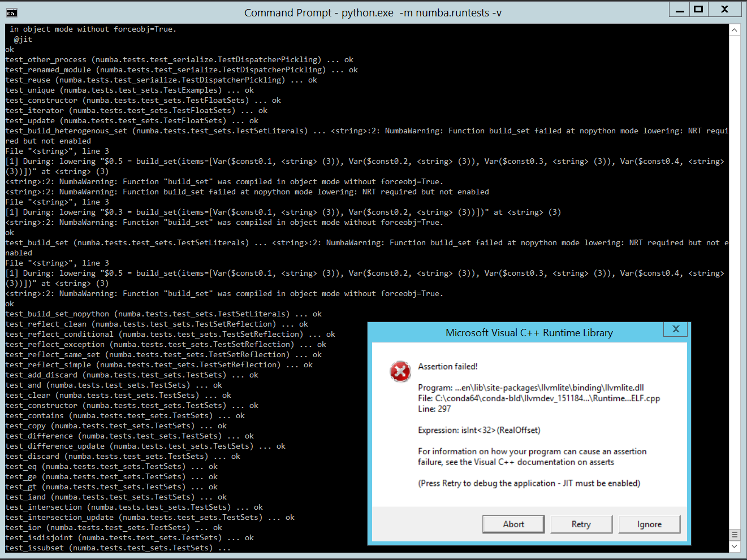Click the test_difference_update output line
This screenshot has height=560, width=747.
click(x=145, y=446)
